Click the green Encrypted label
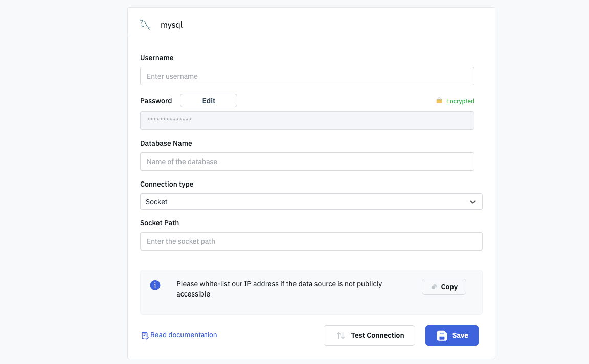Screen dimensions: 589x364 [x=460, y=101]
